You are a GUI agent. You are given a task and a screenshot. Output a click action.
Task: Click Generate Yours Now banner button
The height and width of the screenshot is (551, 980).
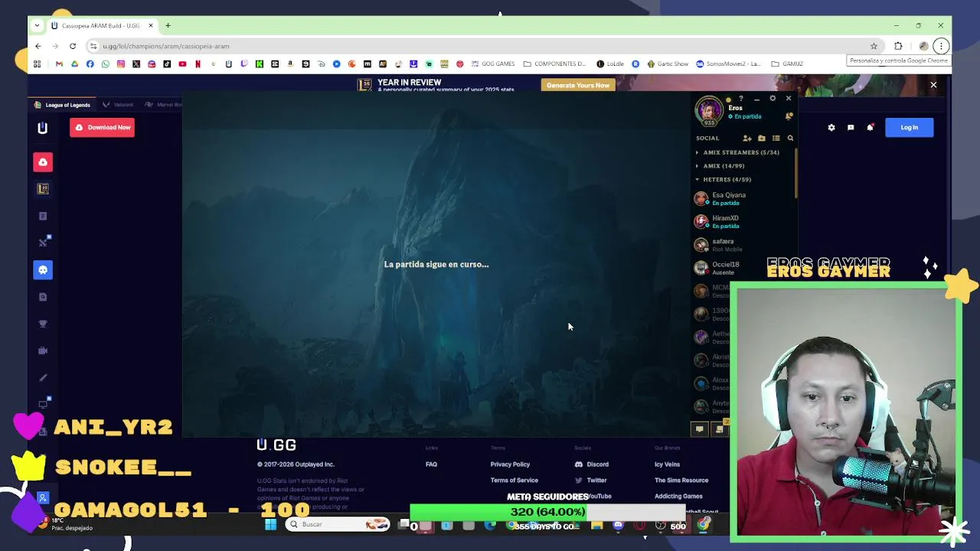pyautogui.click(x=578, y=85)
